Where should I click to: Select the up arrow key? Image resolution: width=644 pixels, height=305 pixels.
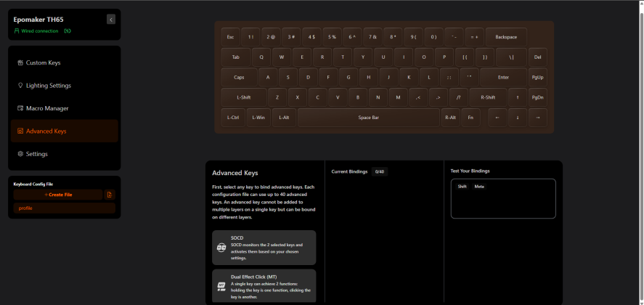click(x=518, y=97)
